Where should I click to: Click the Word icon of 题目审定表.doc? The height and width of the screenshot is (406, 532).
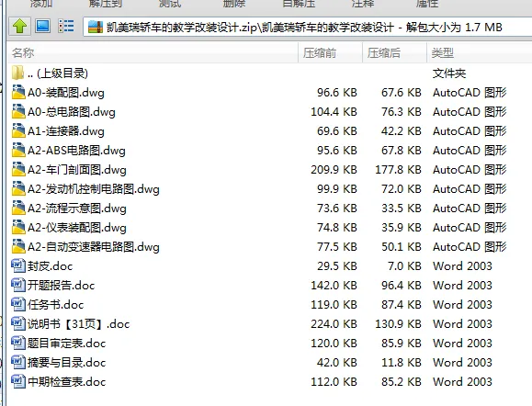click(x=18, y=343)
